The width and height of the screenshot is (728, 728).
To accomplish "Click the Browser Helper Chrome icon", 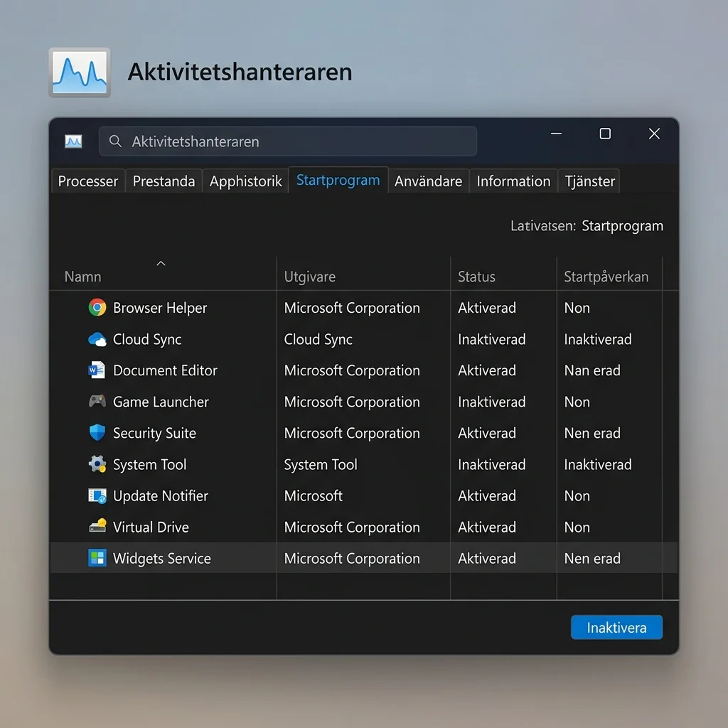I will 97,307.
